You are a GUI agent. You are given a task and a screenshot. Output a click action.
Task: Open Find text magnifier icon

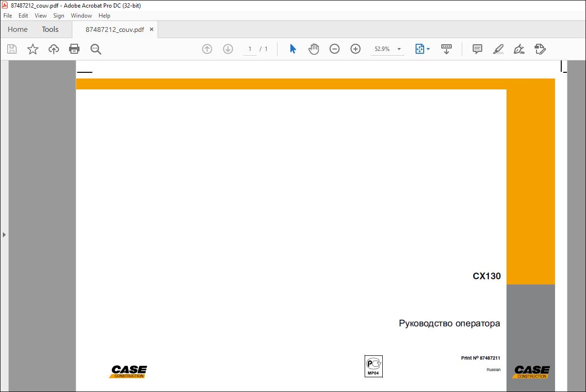point(96,49)
